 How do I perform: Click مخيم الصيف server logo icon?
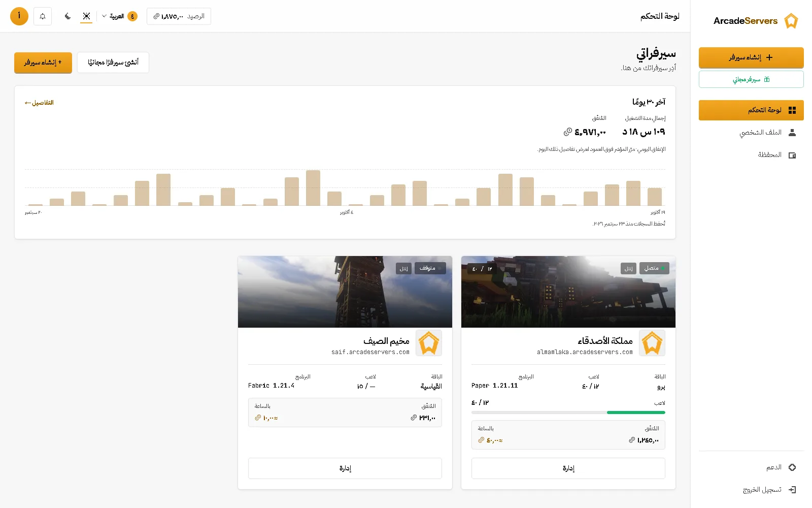[x=429, y=343]
